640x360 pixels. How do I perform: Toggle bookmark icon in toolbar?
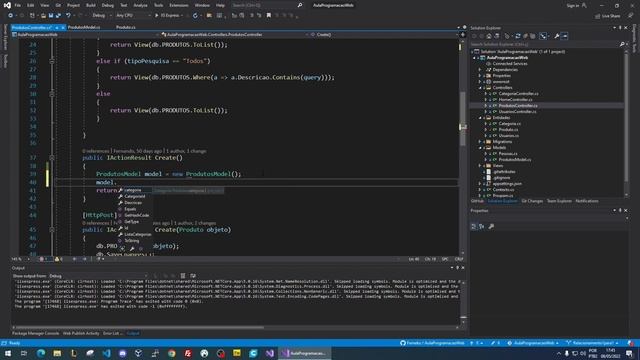coord(269,16)
